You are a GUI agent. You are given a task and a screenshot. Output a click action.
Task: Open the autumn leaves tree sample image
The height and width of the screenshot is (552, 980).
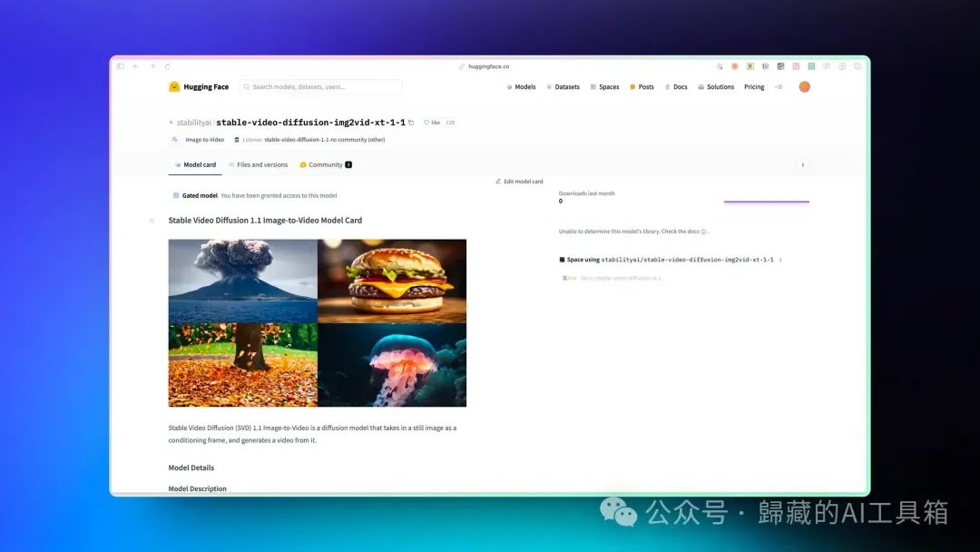pyautogui.click(x=242, y=364)
